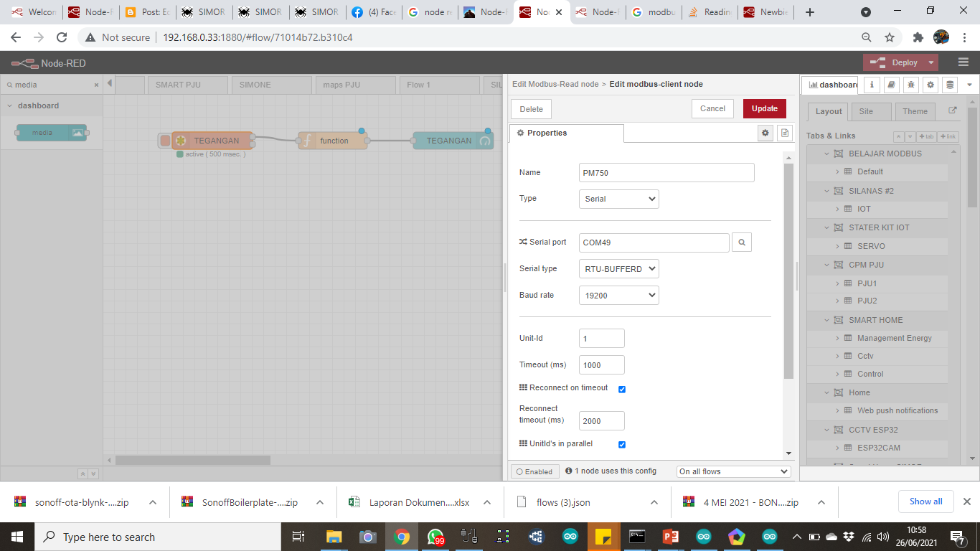
Task: Select the Properties tab in edit tray
Action: (566, 133)
